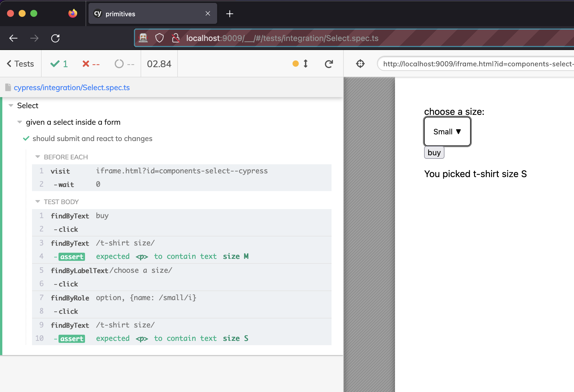
Task: Go back to Tests list
Action: pyautogui.click(x=20, y=64)
